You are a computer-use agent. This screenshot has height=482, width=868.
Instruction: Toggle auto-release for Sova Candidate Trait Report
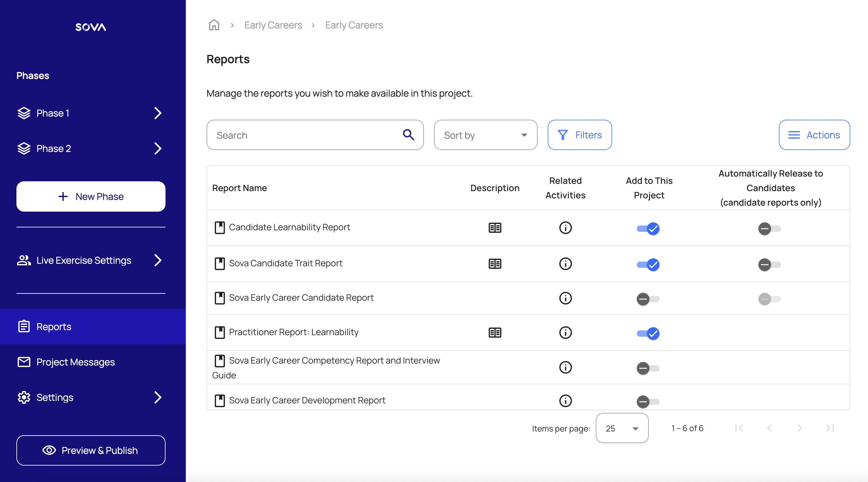click(x=769, y=265)
